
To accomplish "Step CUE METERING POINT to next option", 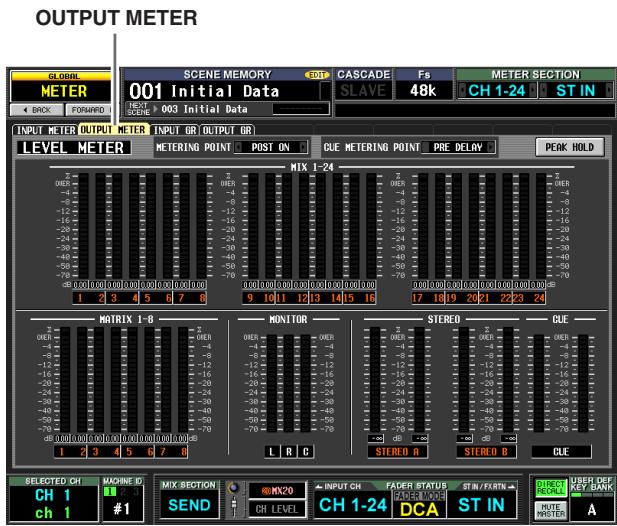I will (490, 147).
